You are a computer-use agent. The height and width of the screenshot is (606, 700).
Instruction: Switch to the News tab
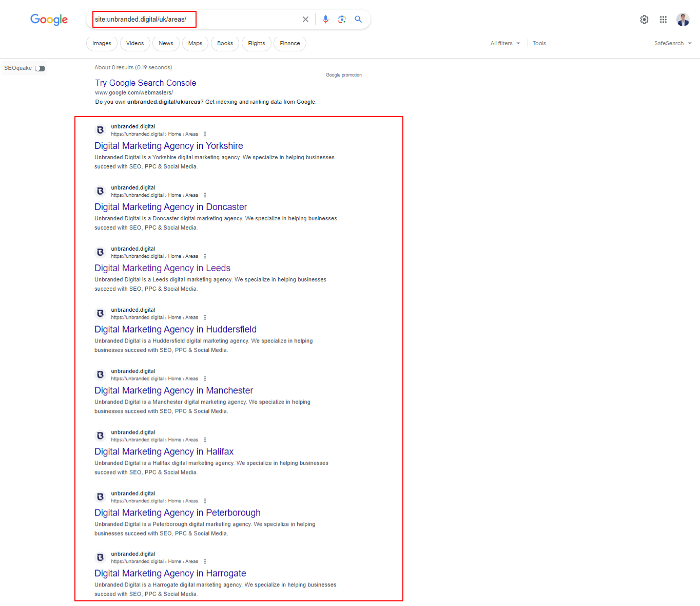coord(166,43)
